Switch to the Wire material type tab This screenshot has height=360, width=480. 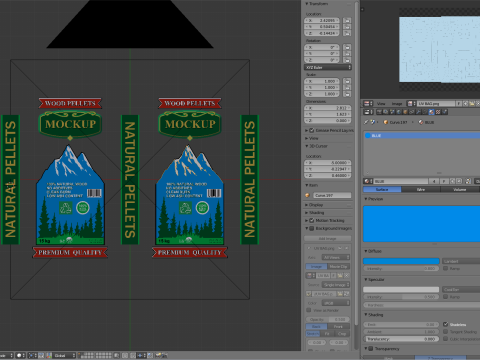pyautogui.click(x=421, y=189)
